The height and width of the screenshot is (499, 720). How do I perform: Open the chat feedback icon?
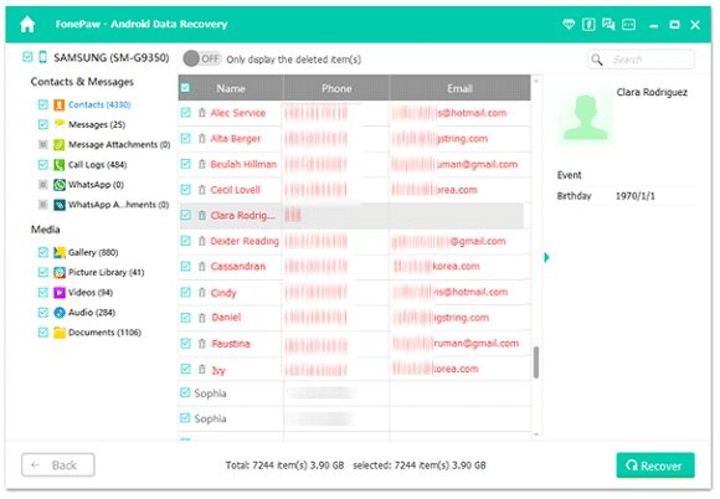click(x=608, y=24)
